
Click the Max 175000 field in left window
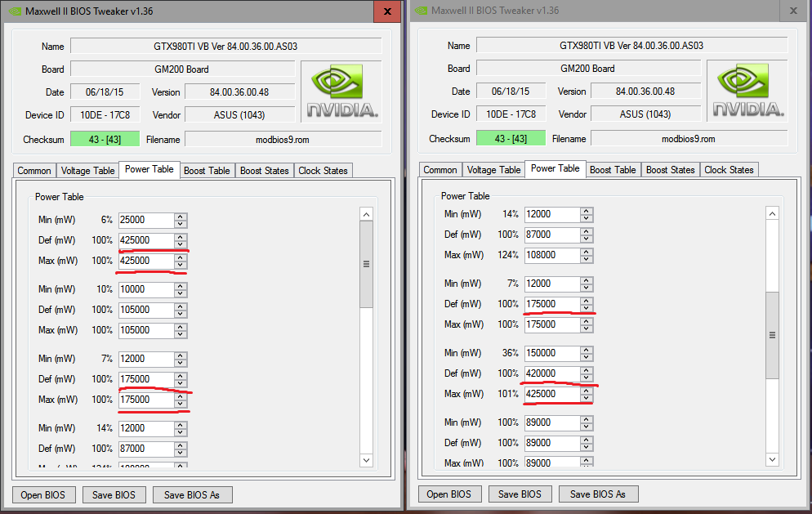tap(146, 400)
